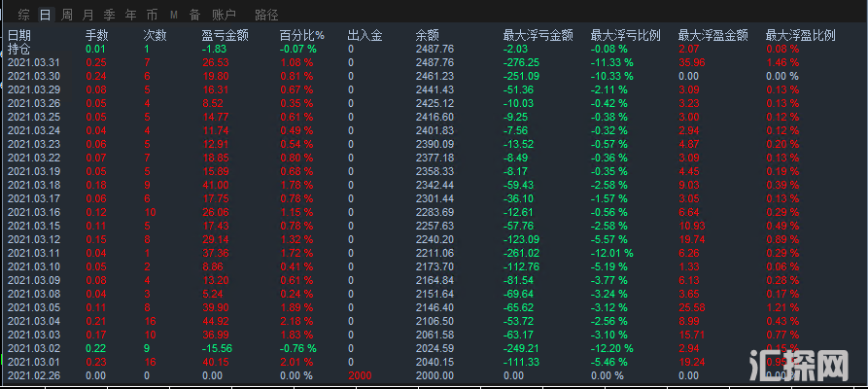Switch to the 季 quarterly tab
This screenshot has height=389, width=868.
(x=109, y=15)
